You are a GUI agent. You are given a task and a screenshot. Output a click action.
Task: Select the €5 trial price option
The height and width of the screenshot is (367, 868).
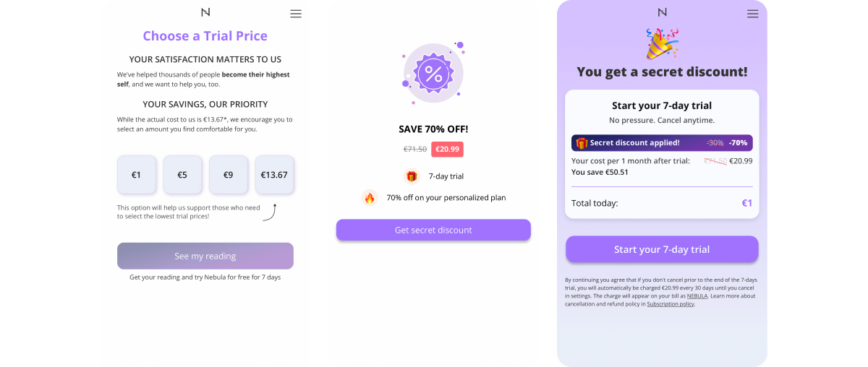point(182,175)
